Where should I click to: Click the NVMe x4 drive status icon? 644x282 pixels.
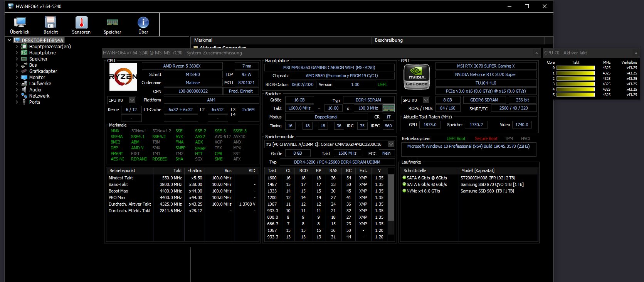tap(404, 191)
